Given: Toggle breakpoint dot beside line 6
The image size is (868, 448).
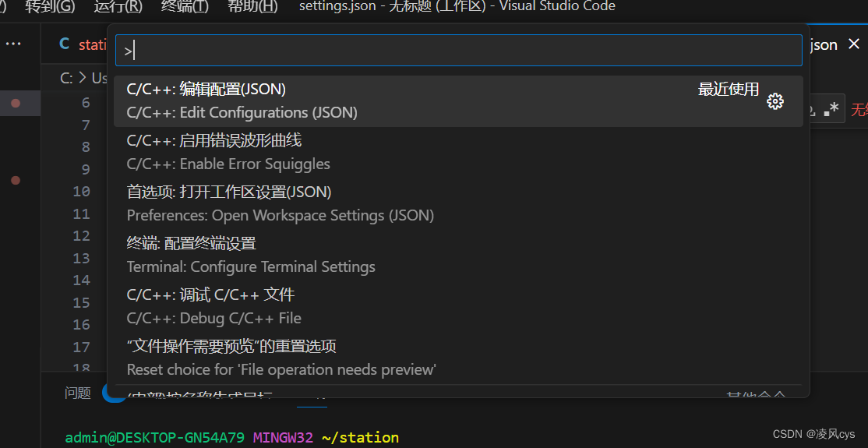Looking at the screenshot, I should [x=16, y=103].
